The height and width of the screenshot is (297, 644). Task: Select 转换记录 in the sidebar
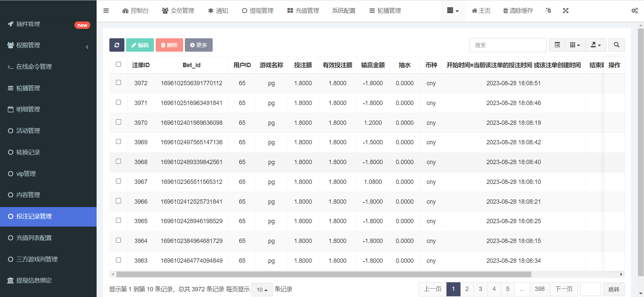coord(28,152)
